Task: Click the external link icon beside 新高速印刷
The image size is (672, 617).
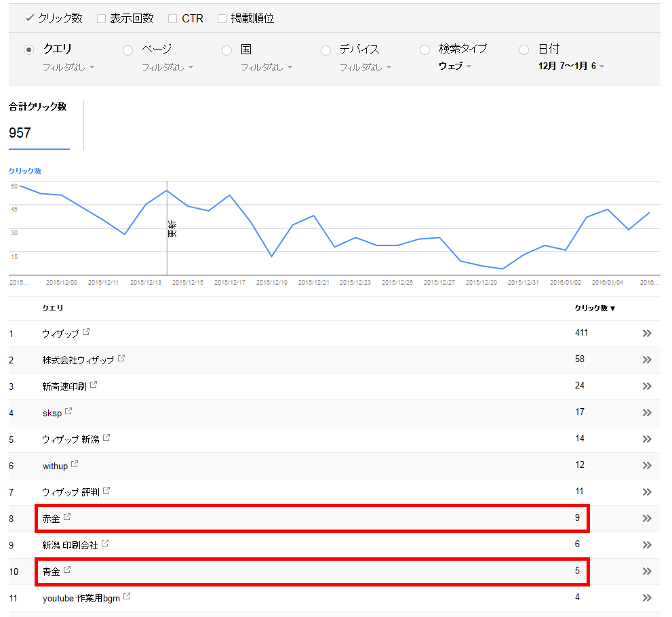Action: point(95,384)
